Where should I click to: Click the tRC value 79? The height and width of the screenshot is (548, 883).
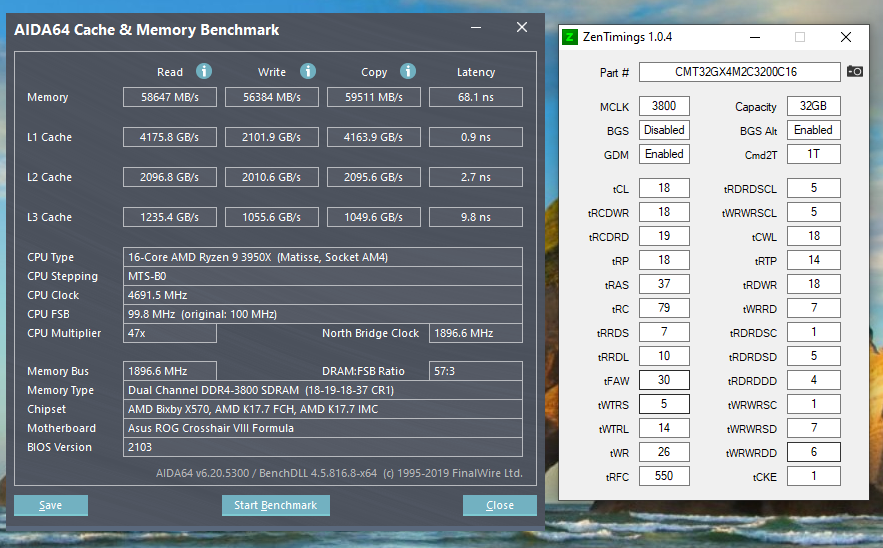pyautogui.click(x=664, y=308)
